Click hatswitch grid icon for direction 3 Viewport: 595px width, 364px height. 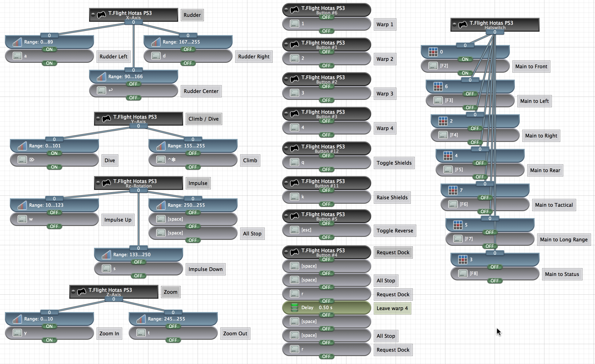coord(463,260)
